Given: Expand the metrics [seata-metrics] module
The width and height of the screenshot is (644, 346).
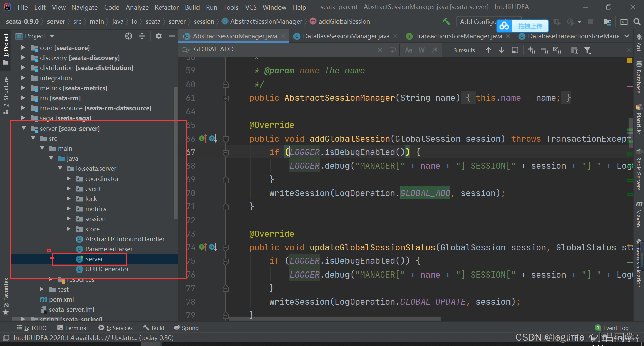Looking at the screenshot, I should pyautogui.click(x=23, y=88).
